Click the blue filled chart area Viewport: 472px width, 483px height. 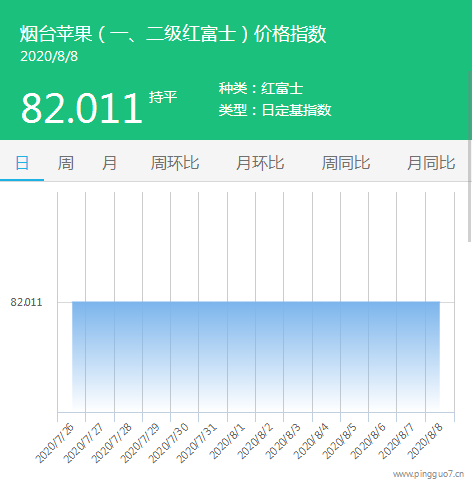(x=256, y=356)
